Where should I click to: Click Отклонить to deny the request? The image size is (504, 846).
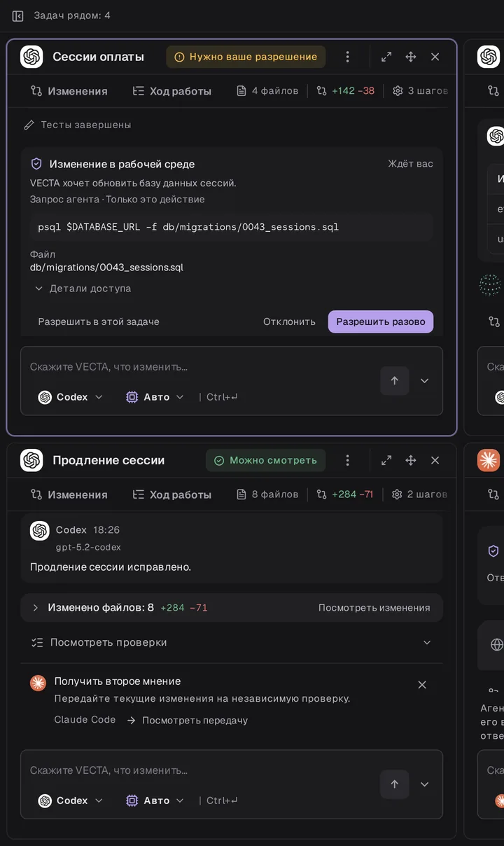tap(289, 321)
